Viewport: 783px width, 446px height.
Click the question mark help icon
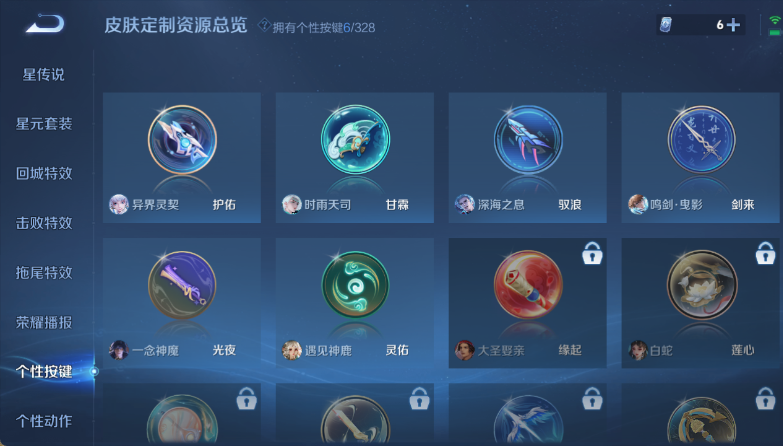264,25
